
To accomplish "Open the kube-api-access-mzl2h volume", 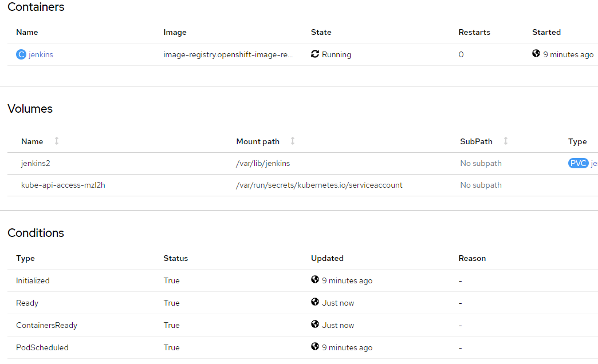I will (x=63, y=185).
